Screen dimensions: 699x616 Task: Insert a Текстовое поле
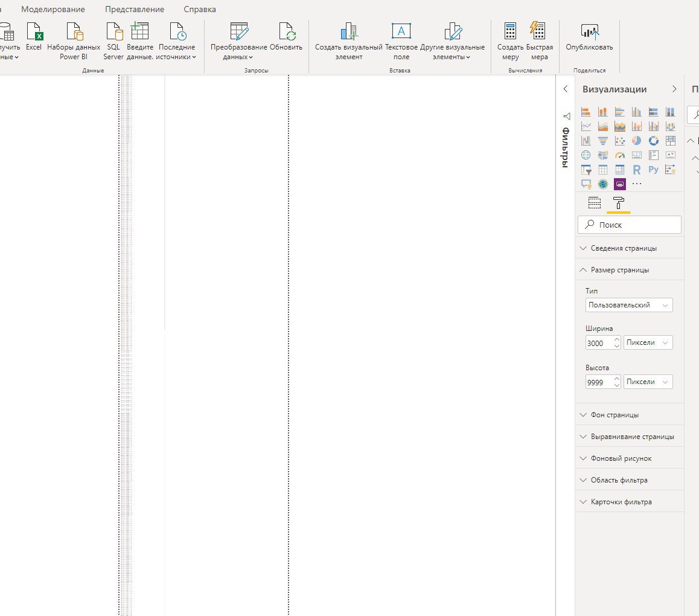click(x=401, y=41)
